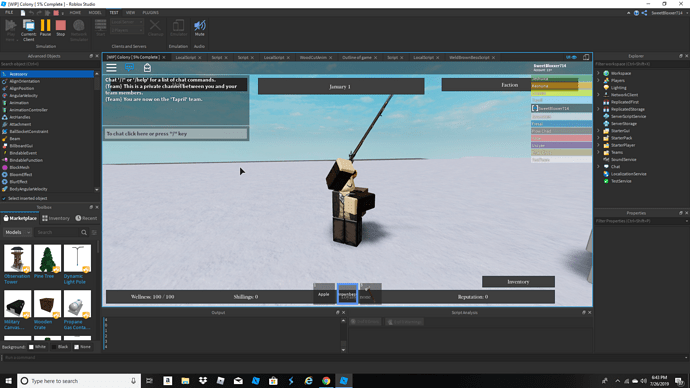The width and height of the screenshot is (690, 388).
Task: Click the Cortana microphone icon
Action: (133, 381)
